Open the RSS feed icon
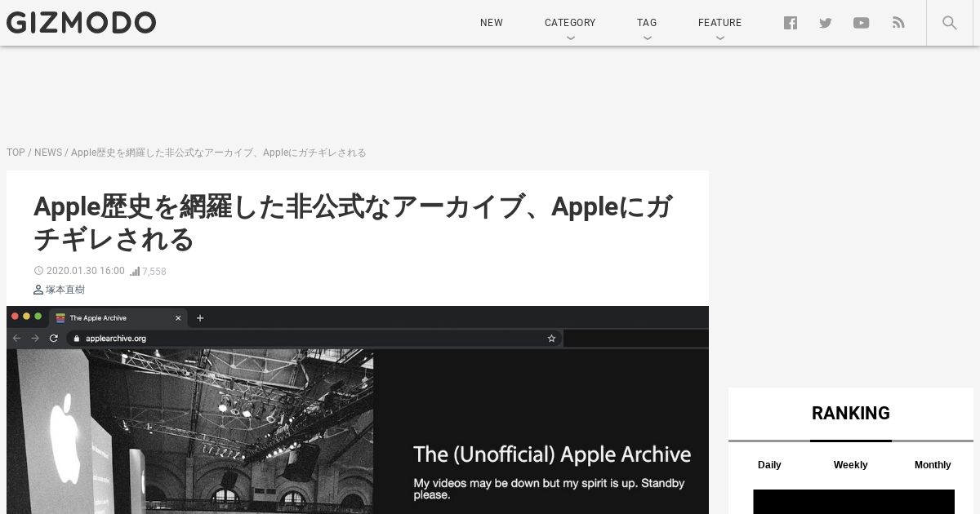The width and height of the screenshot is (980, 514). 898,23
